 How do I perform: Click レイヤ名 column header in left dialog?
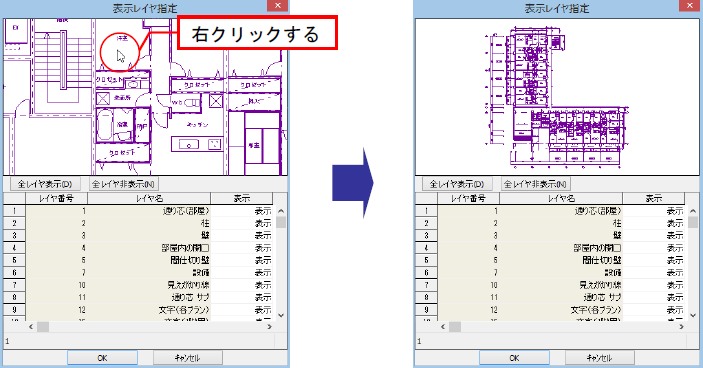[x=149, y=199]
